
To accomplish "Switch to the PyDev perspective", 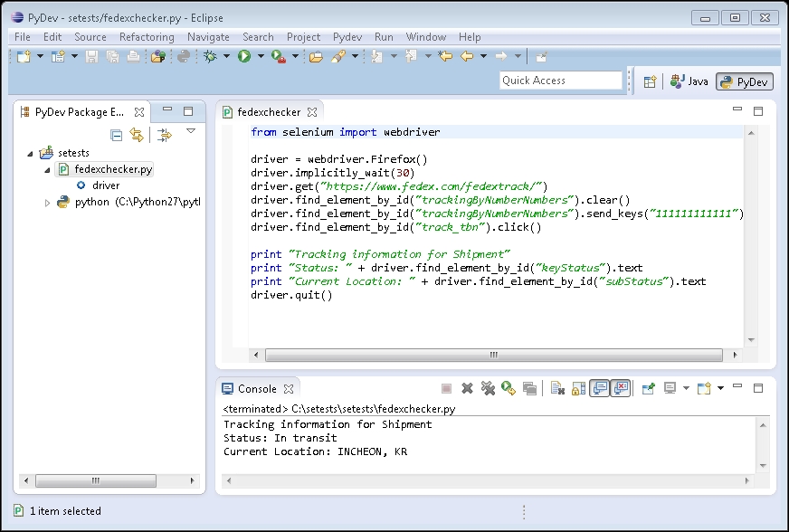I will [x=745, y=81].
